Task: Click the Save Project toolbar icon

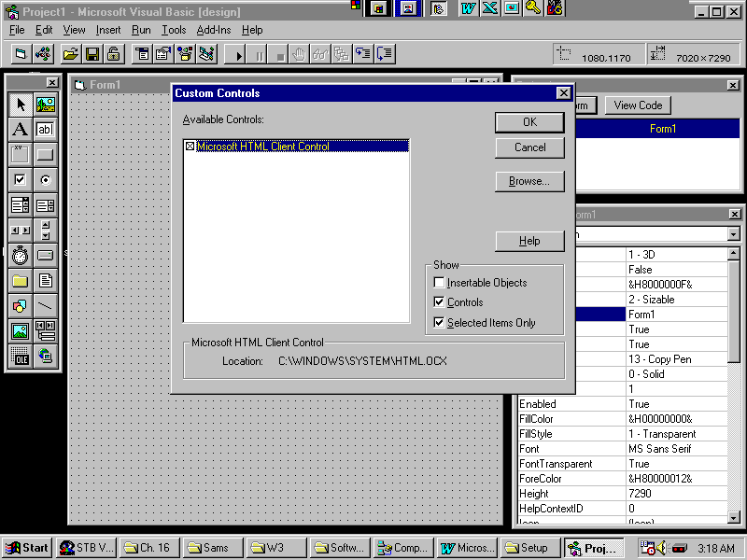Action: 92,54
